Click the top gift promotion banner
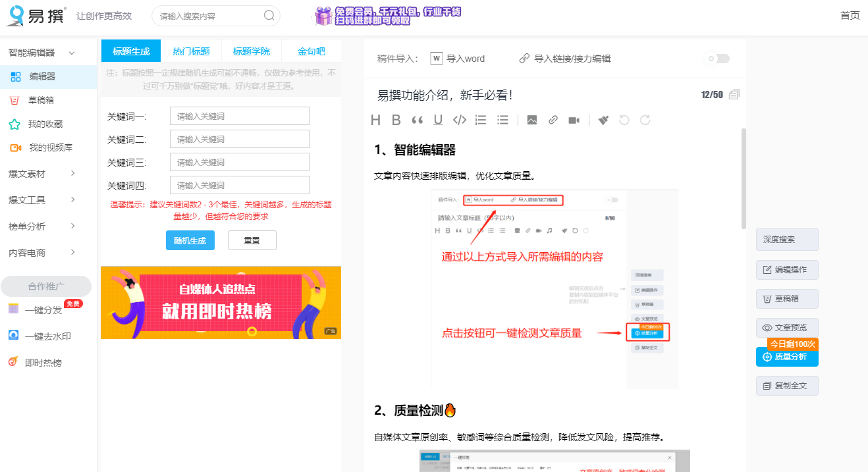868x472 pixels. pos(388,16)
